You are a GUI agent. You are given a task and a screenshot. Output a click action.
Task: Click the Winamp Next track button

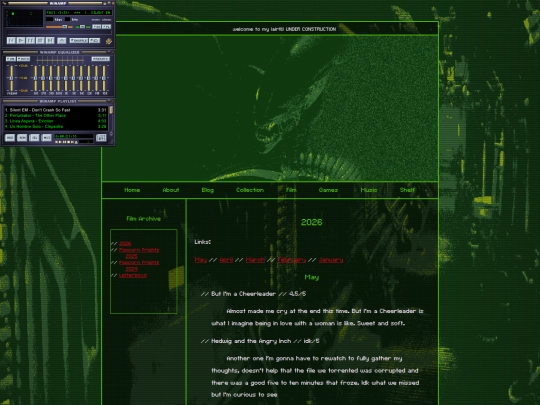click(x=50, y=41)
